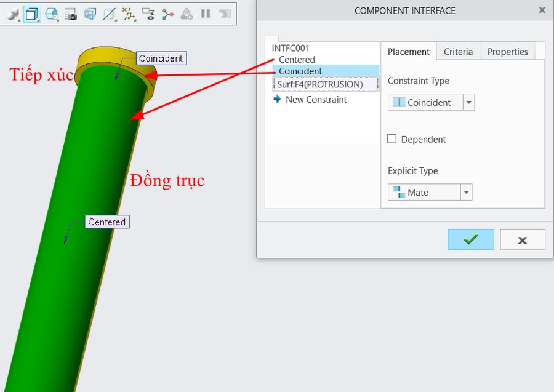
Task: Click the Surf:F4(PROTRUSION) reference field
Action: tap(326, 84)
